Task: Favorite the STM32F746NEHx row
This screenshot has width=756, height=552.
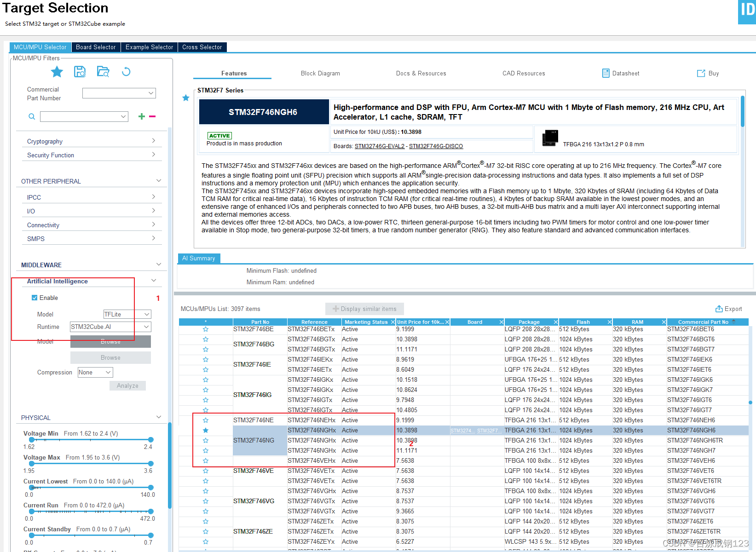Action: pos(206,420)
